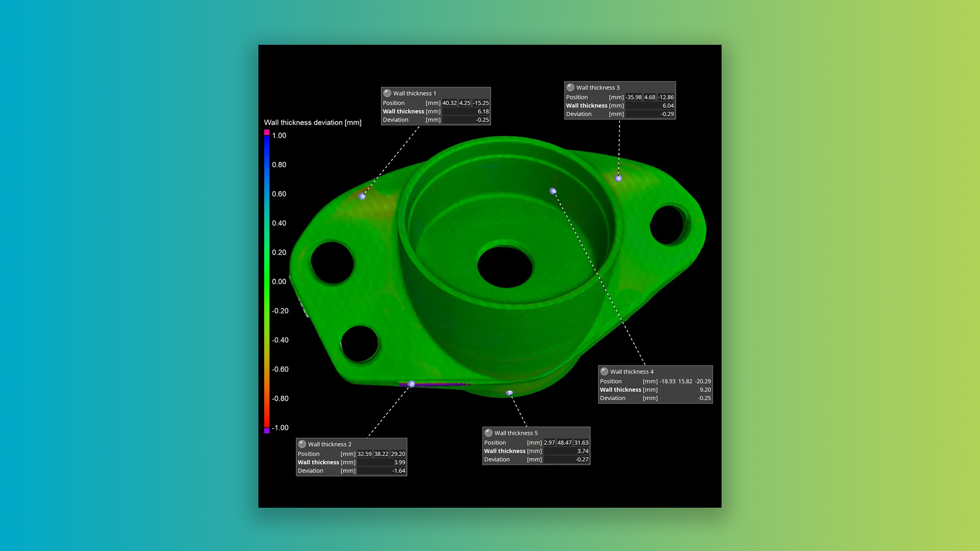
Task: Click the sphere icon beside Wall thickness 1
Action: coord(387,93)
